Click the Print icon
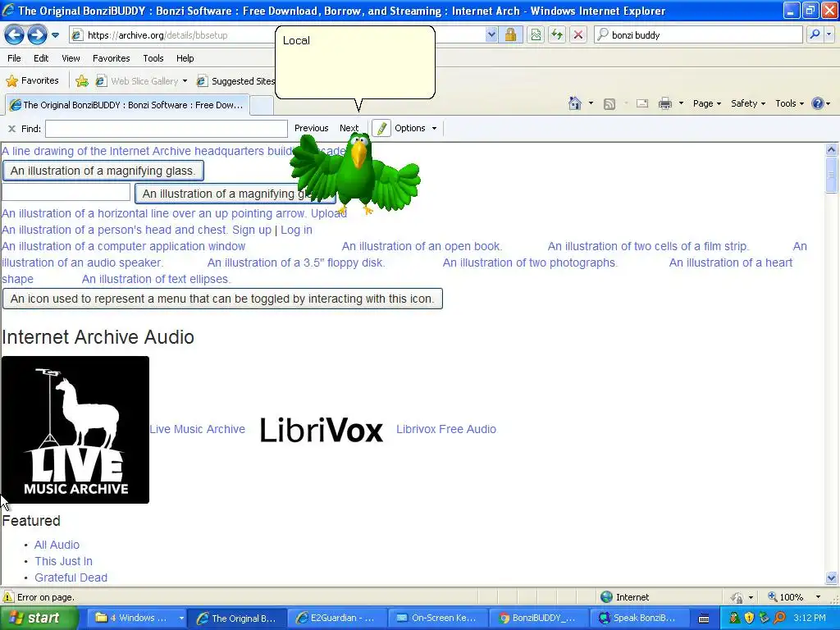The width and height of the screenshot is (840, 630). (x=664, y=103)
